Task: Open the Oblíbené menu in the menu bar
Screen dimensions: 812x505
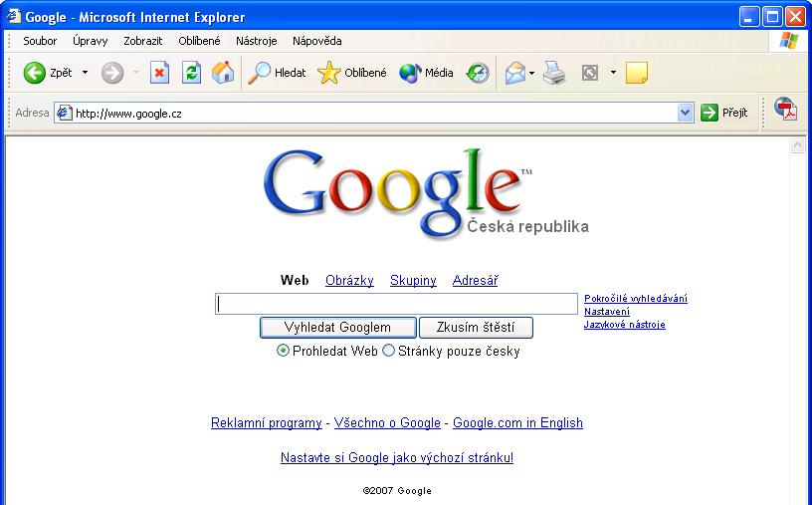Action: tap(199, 41)
